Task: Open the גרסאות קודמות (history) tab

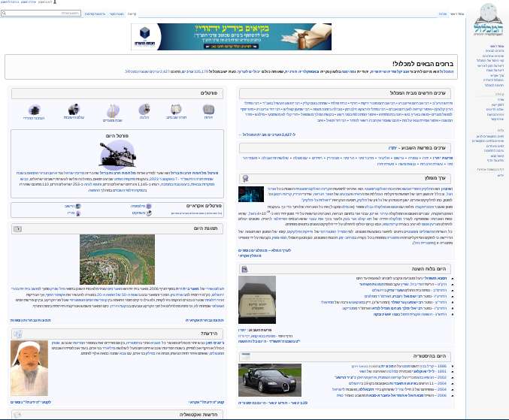Action: pyautogui.click(x=95, y=14)
